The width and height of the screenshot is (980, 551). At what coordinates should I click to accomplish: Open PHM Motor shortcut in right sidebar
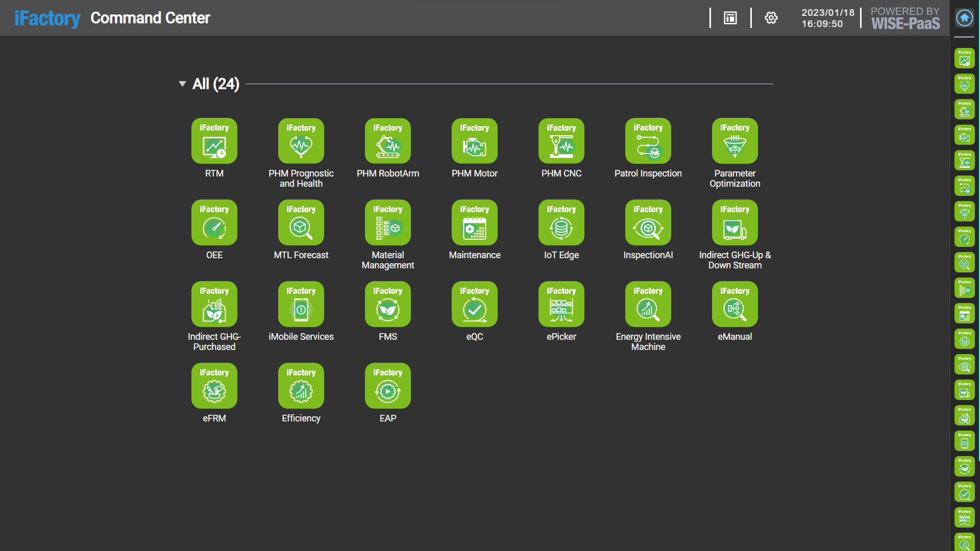tap(965, 135)
